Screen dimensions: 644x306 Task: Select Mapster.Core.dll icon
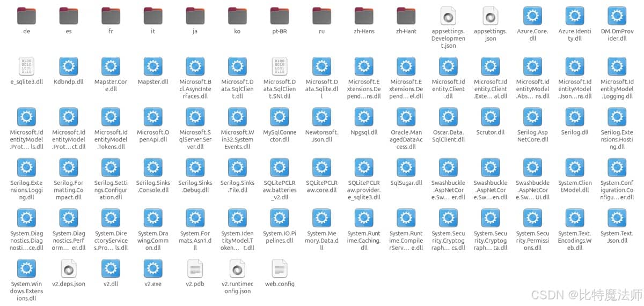(x=111, y=66)
